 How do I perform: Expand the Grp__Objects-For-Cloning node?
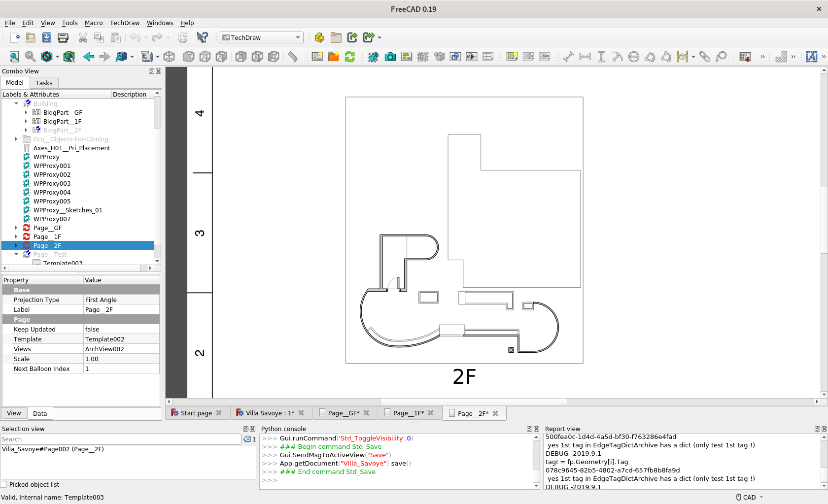coord(16,139)
